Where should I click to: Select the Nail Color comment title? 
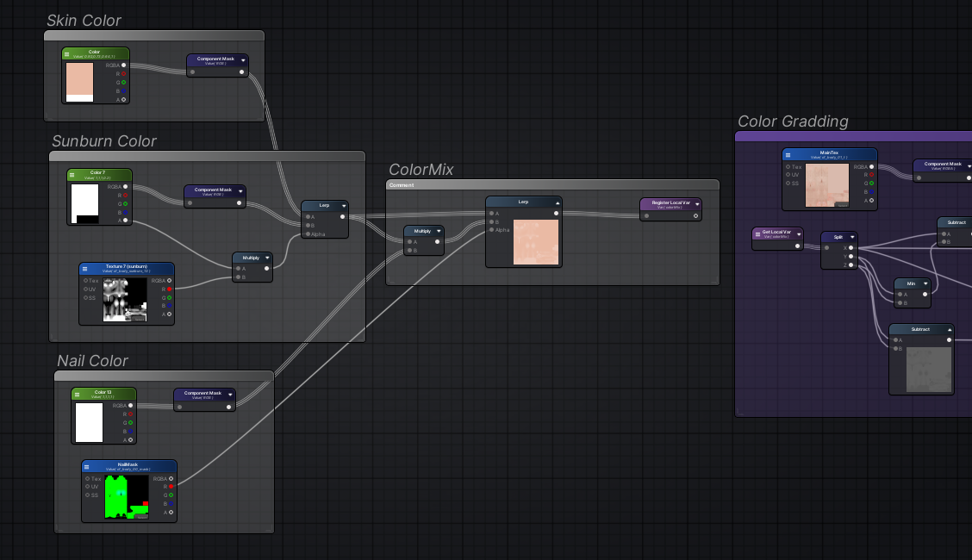(x=92, y=360)
